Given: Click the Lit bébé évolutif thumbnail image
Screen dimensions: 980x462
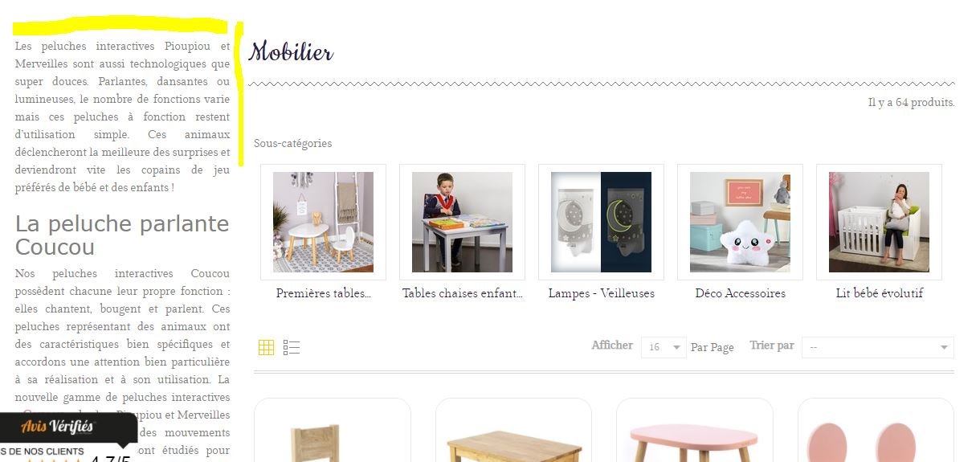Looking at the screenshot, I should 879,222.
